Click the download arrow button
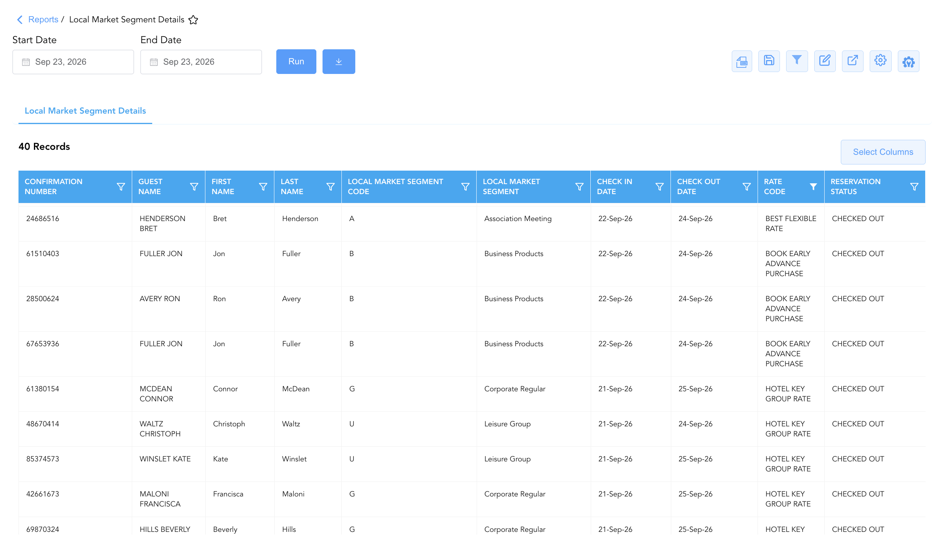Image resolution: width=941 pixels, height=560 pixels. click(x=339, y=62)
